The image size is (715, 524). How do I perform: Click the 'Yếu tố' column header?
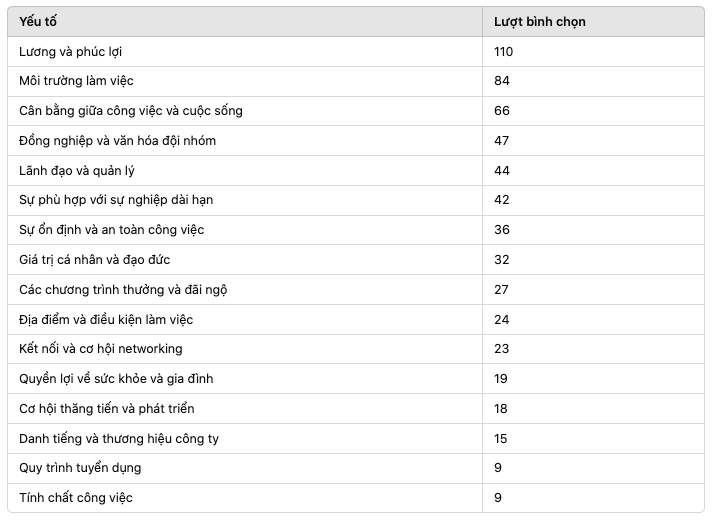[x=245, y=21]
